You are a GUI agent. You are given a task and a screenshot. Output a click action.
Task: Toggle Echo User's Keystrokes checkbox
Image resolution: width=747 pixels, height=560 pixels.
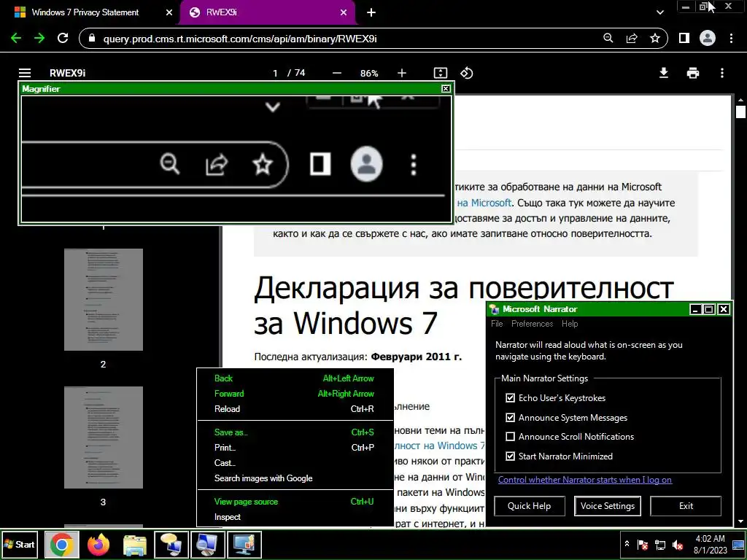510,397
